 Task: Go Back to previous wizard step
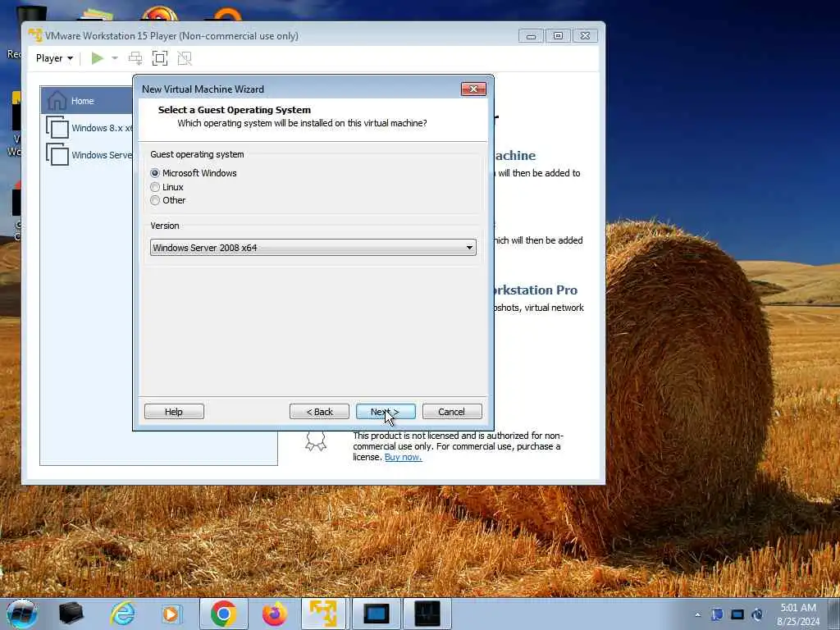[319, 412]
